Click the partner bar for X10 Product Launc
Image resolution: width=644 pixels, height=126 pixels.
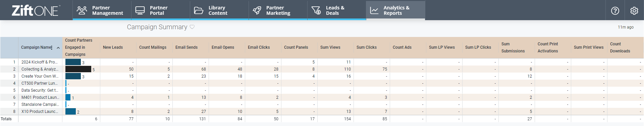pyautogui.click(x=70, y=111)
